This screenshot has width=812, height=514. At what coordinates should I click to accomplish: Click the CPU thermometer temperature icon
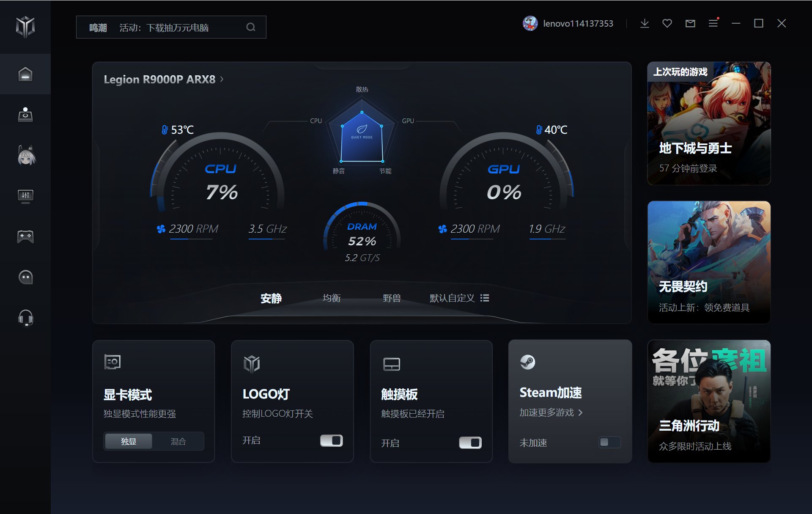coord(165,129)
